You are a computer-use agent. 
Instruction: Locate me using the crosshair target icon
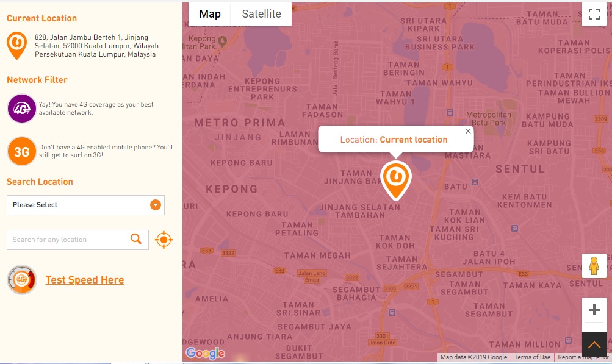(164, 240)
